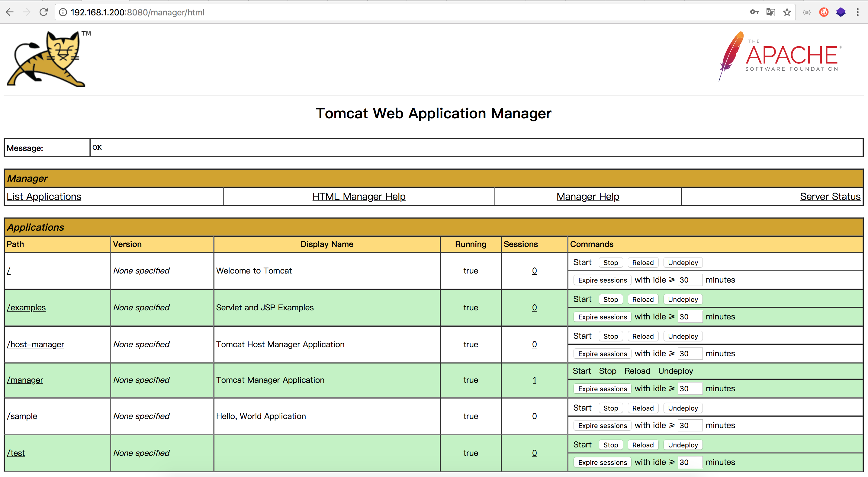Click the site info icon in address bar

(x=63, y=12)
